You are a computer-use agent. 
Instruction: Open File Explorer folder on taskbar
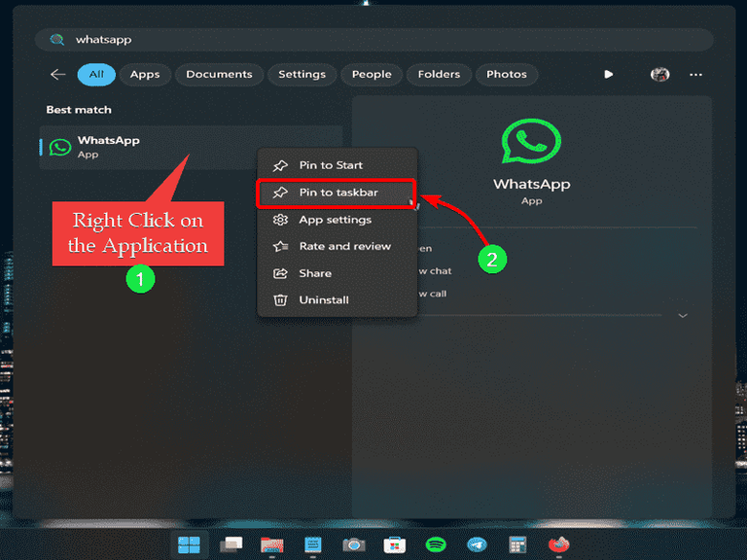coord(272,544)
